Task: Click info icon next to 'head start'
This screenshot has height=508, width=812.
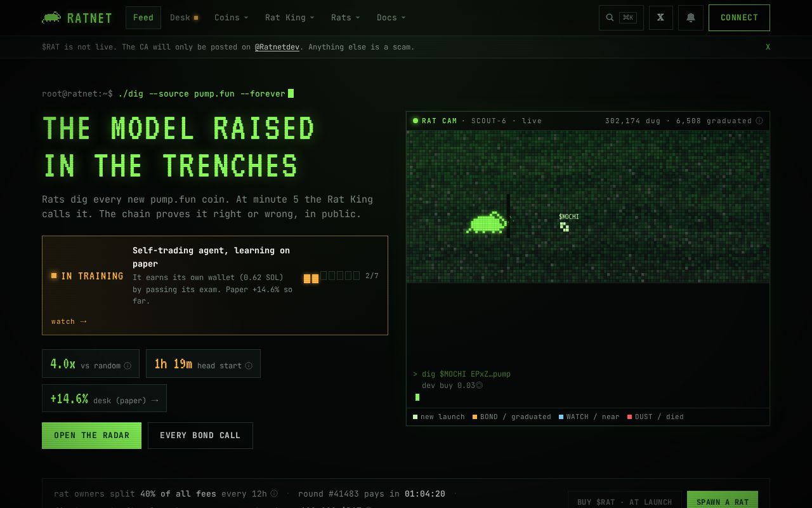Action: 249,366
